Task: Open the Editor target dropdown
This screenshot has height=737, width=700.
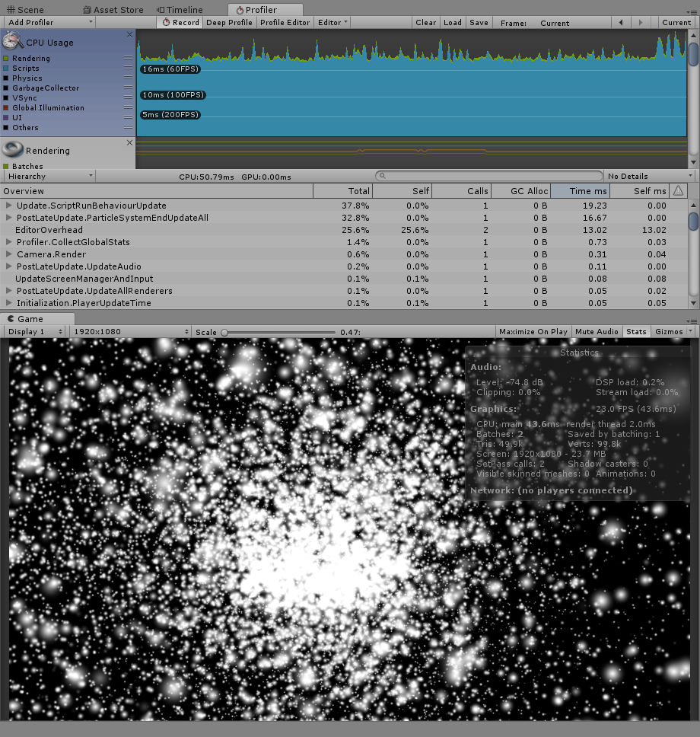Action: tap(332, 23)
